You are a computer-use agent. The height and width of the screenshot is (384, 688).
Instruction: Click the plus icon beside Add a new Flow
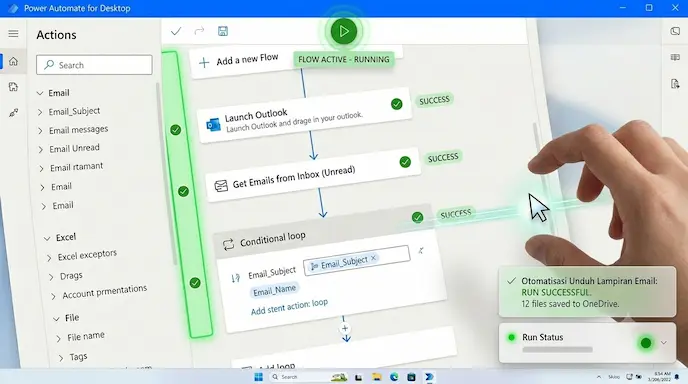(x=204, y=63)
